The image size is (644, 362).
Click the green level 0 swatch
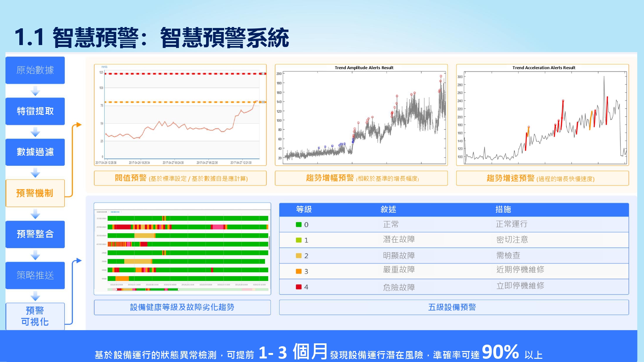(298, 225)
